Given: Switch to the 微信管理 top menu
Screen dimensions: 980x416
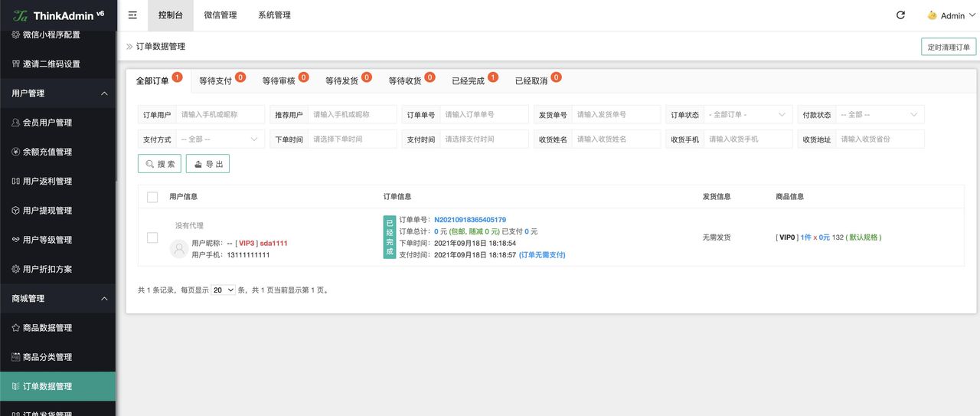Looking at the screenshot, I should (x=220, y=15).
